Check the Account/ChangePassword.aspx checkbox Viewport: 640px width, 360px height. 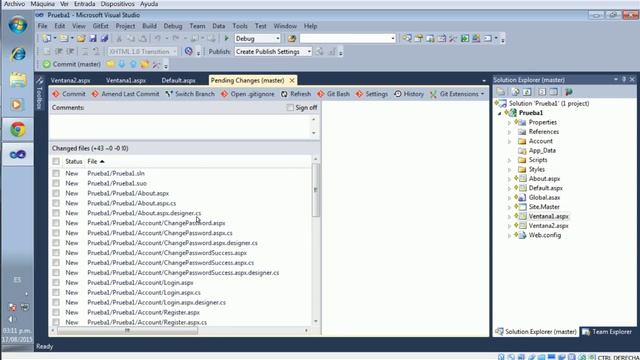point(56,223)
